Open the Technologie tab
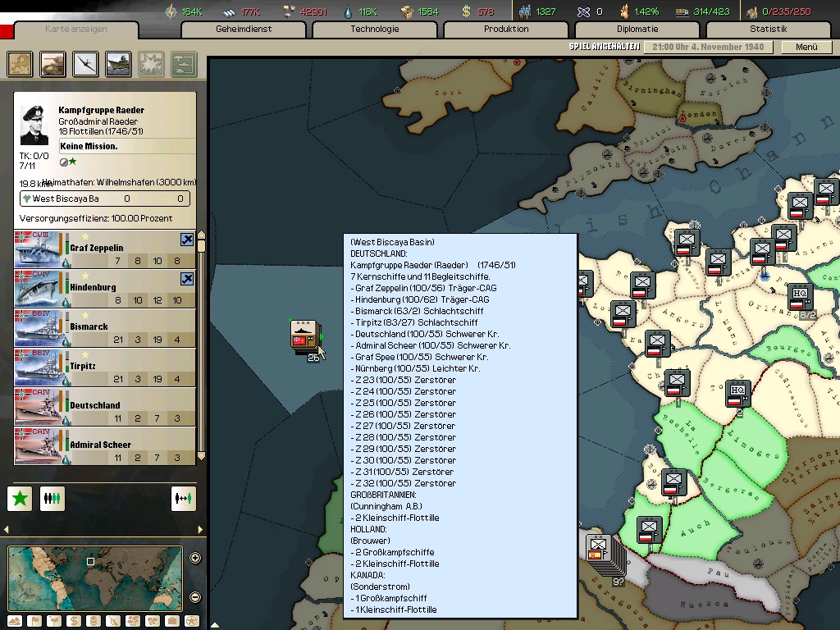Screen dimensions: 840x630 pyautogui.click(x=375, y=30)
